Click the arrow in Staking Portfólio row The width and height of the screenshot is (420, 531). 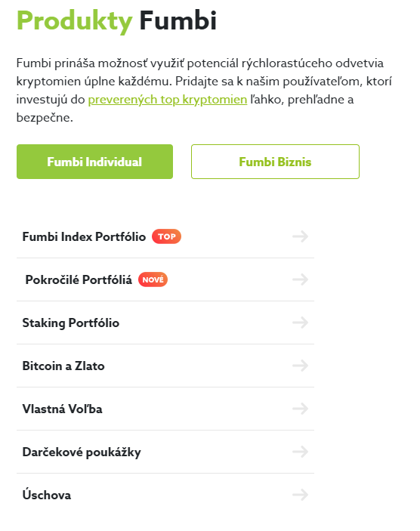coord(300,323)
